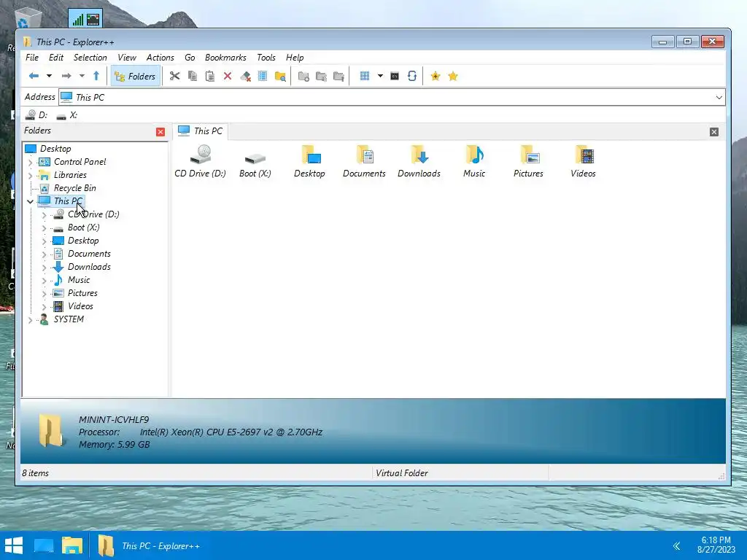The image size is (747, 560).
Task: Go forward with the right arrow
Action: tap(66, 76)
